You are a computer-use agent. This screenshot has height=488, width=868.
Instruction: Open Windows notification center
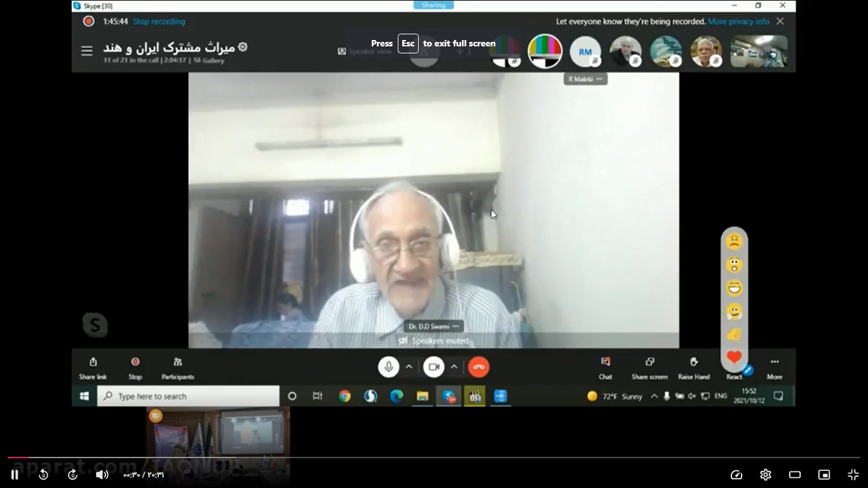coord(778,396)
